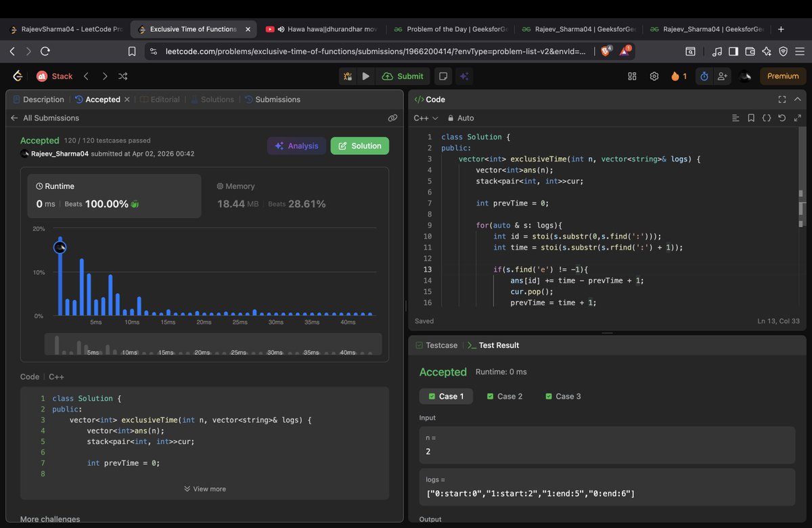Expand View more code

tap(205, 489)
